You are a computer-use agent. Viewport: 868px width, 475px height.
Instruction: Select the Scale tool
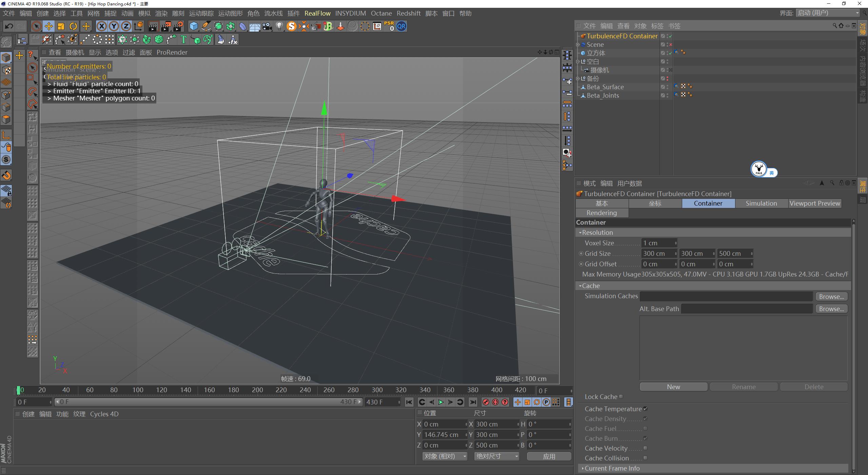pyautogui.click(x=61, y=26)
